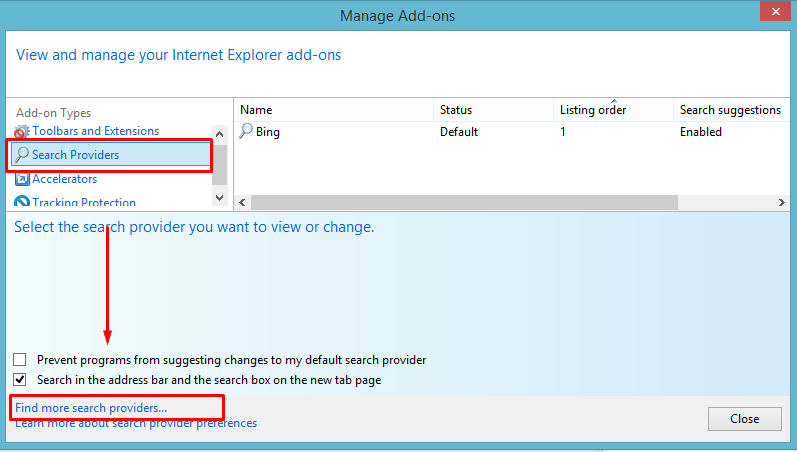Enable Prevent programs from suggesting changes checkbox
This screenshot has width=797, height=452.
point(20,360)
